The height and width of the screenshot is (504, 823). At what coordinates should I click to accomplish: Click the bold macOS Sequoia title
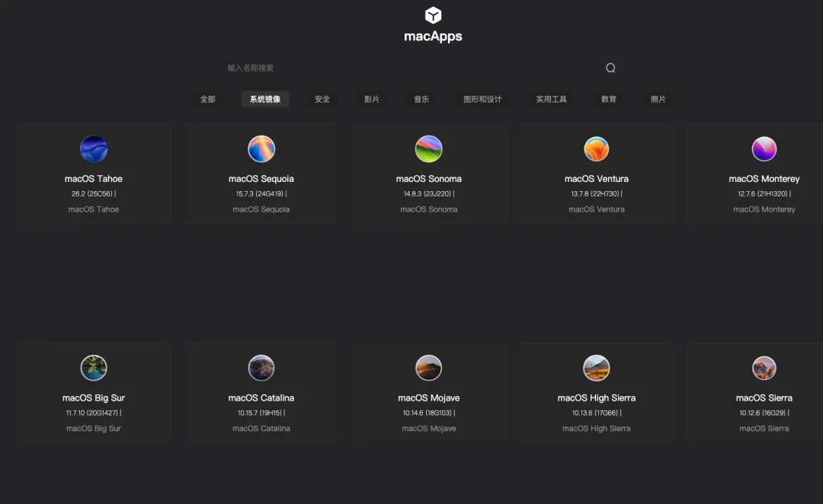(x=261, y=179)
